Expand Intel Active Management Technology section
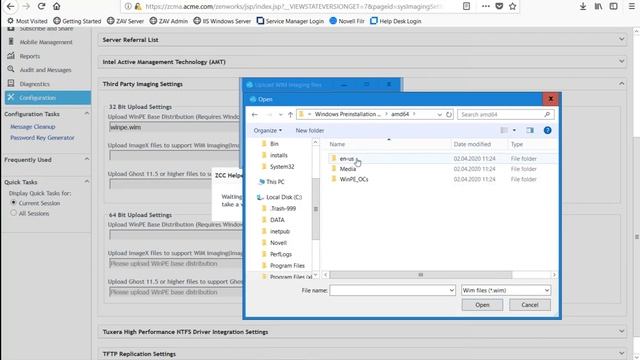640x360 pixels. click(x=621, y=62)
